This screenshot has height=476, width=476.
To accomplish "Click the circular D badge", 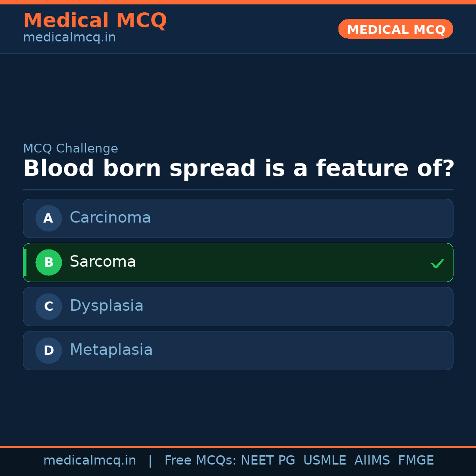I will point(48,350).
